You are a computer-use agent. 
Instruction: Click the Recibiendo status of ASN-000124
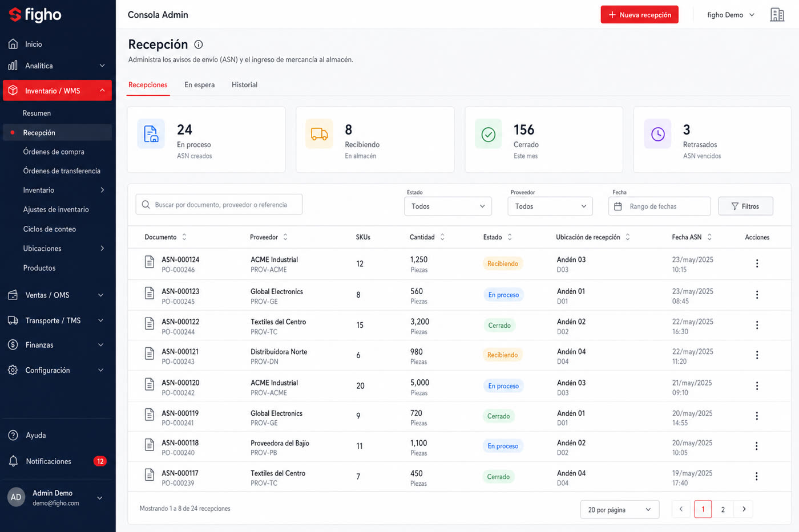[503, 263]
